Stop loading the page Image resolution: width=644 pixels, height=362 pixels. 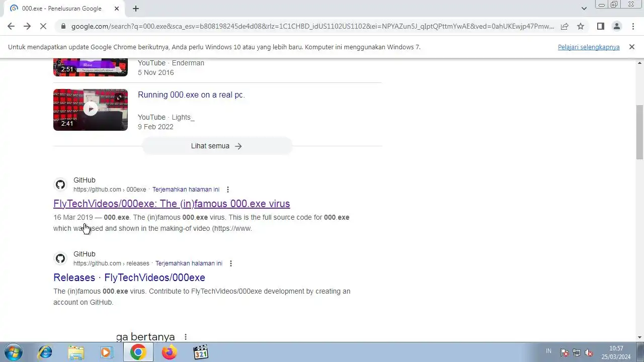(43, 26)
